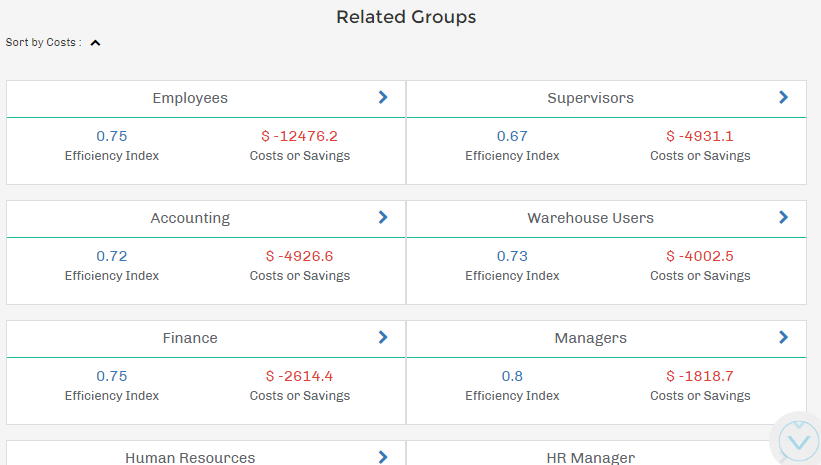Click the HR Manager group heading
The width and height of the screenshot is (821, 465).
[590, 458]
